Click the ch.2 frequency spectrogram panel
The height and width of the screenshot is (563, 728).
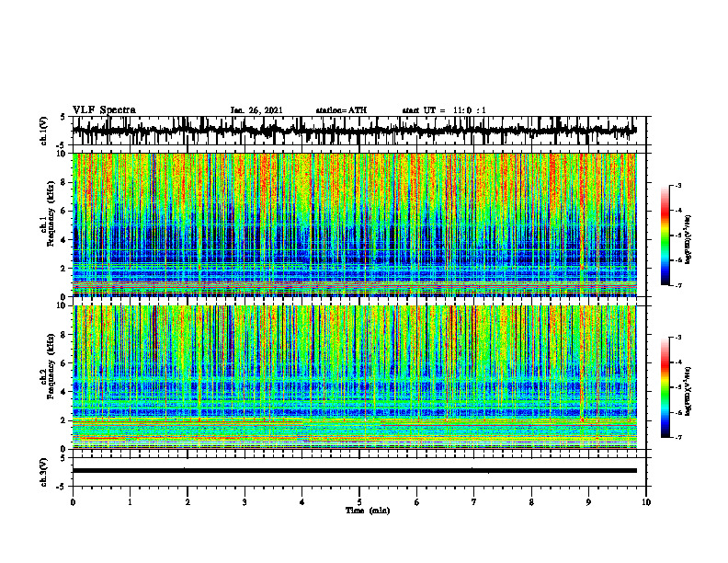(x=354, y=377)
